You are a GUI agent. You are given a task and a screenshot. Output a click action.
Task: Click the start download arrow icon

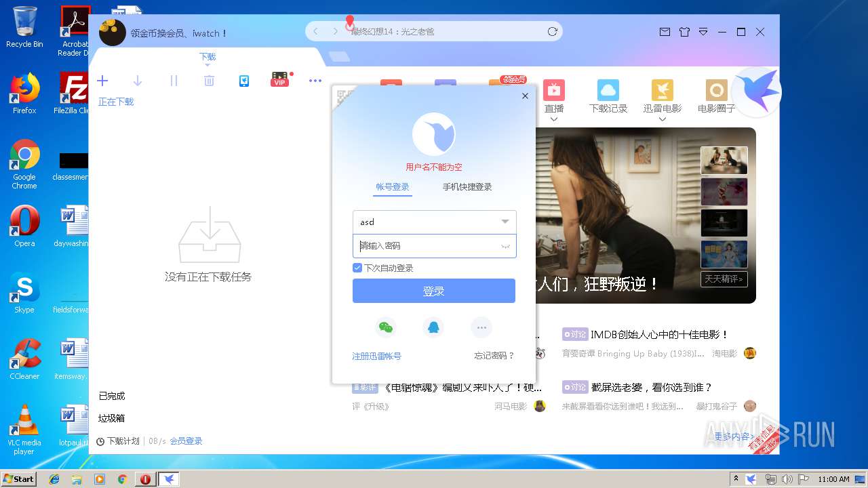138,81
